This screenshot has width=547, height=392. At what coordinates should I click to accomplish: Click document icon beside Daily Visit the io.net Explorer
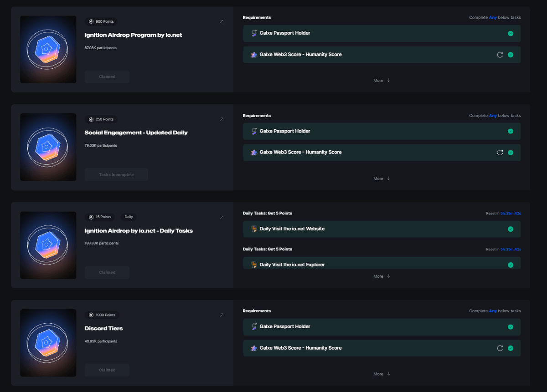(254, 265)
